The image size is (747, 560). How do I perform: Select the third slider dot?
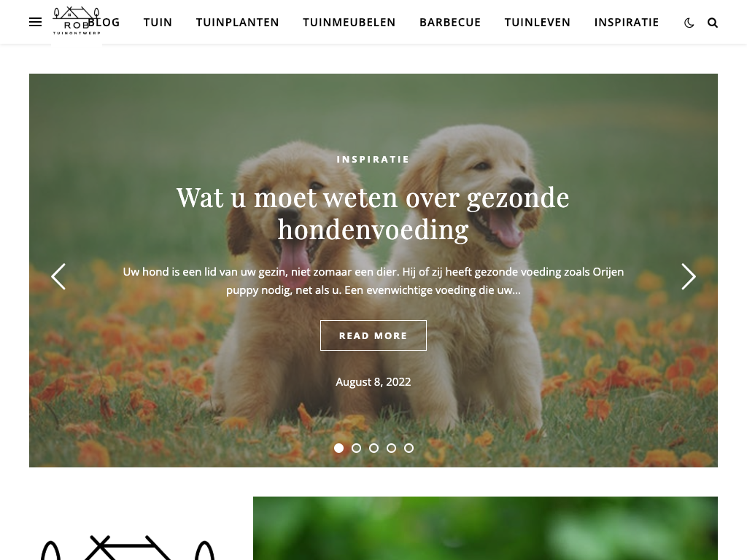[x=374, y=448]
